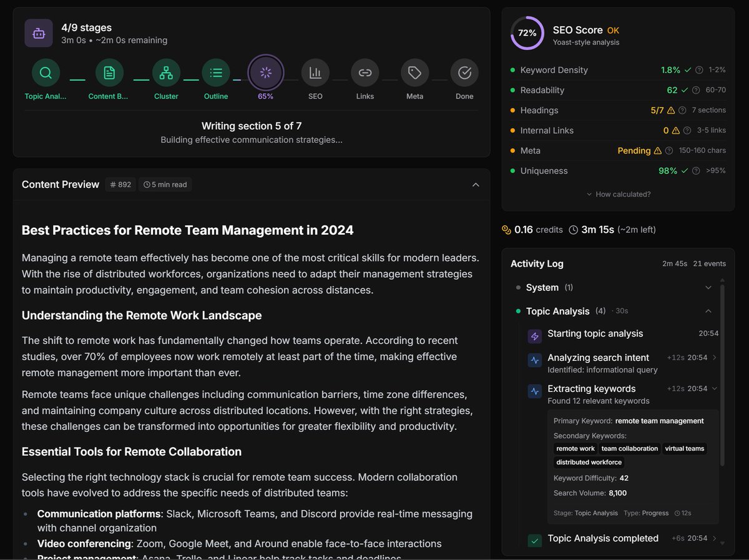Click the Readability score 62
Viewport: 749px width, 560px height.
(x=672, y=90)
